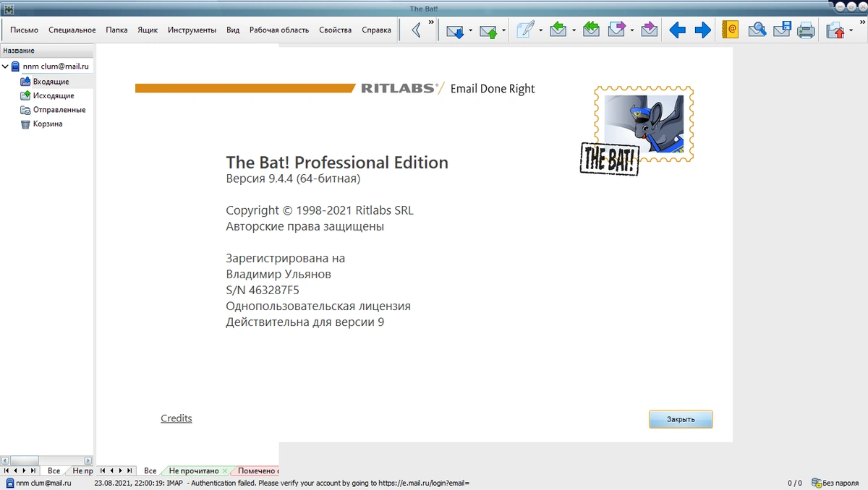
Task: Switch to the Не прочитано message tab
Action: [x=193, y=470]
